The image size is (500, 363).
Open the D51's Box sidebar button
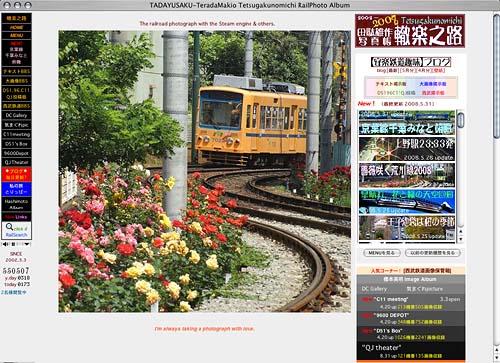click(16, 144)
